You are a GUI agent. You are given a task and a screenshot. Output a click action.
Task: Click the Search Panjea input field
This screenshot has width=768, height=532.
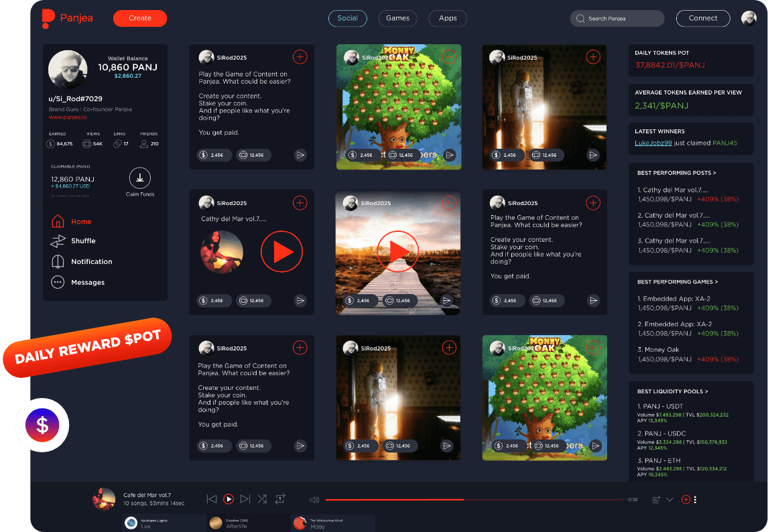point(617,18)
